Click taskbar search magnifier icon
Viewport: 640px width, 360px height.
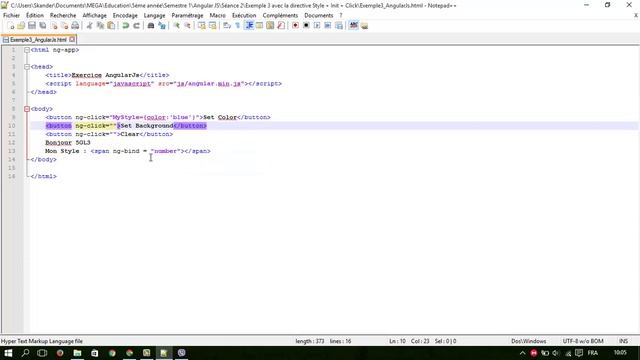pos(25,353)
